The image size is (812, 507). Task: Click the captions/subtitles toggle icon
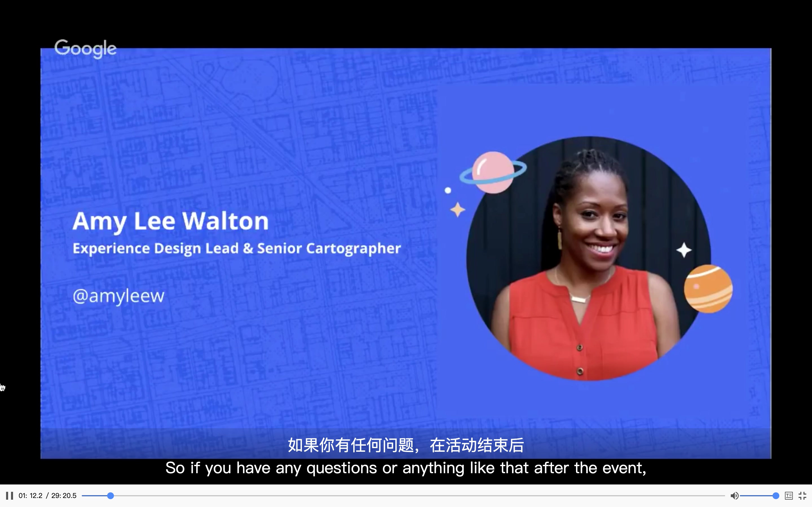(787, 496)
